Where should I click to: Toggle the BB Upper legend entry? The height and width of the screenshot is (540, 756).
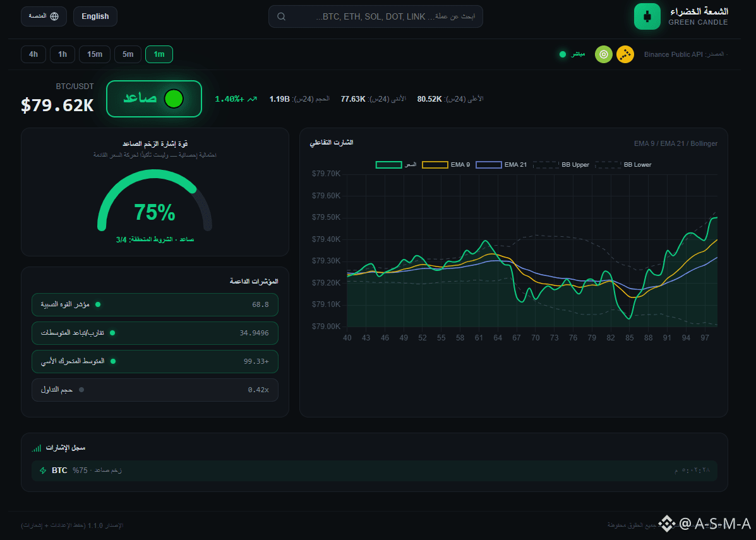pyautogui.click(x=561, y=165)
